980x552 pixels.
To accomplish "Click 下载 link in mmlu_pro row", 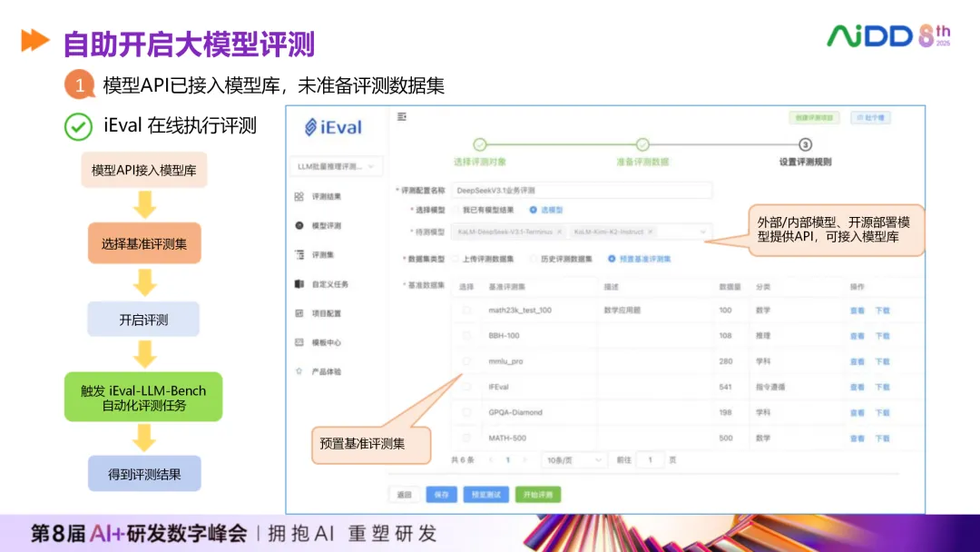I will point(883,361).
